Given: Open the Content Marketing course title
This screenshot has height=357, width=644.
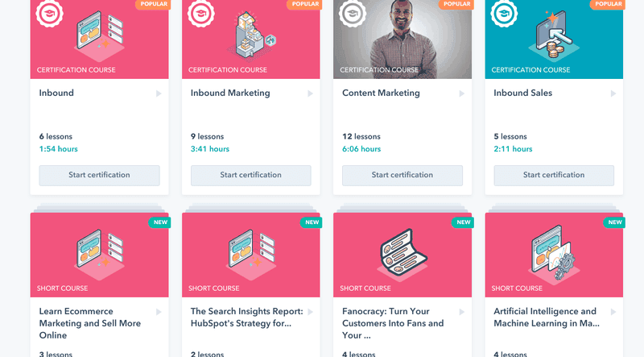Looking at the screenshot, I should [381, 93].
